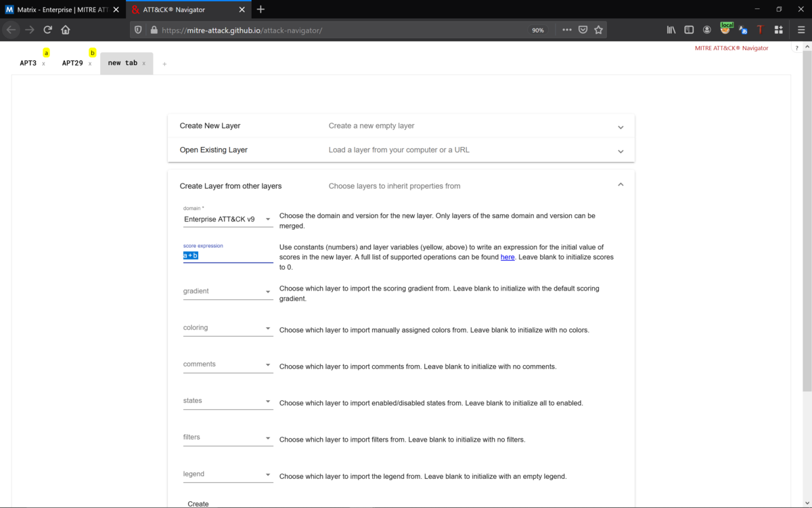Click the yellow 'a' variable badge
Viewport: 812px width, 508px height.
click(x=46, y=53)
